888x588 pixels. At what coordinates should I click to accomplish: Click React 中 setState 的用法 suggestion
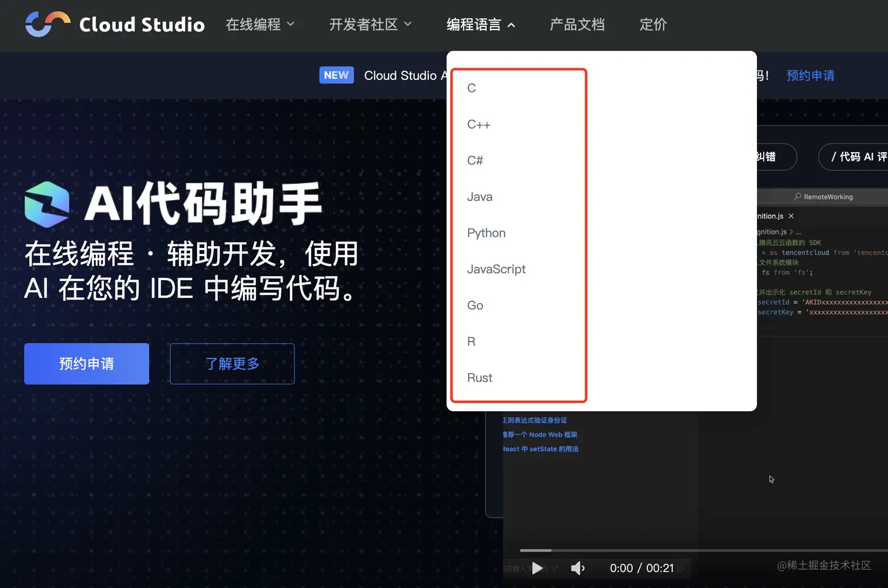click(540, 449)
